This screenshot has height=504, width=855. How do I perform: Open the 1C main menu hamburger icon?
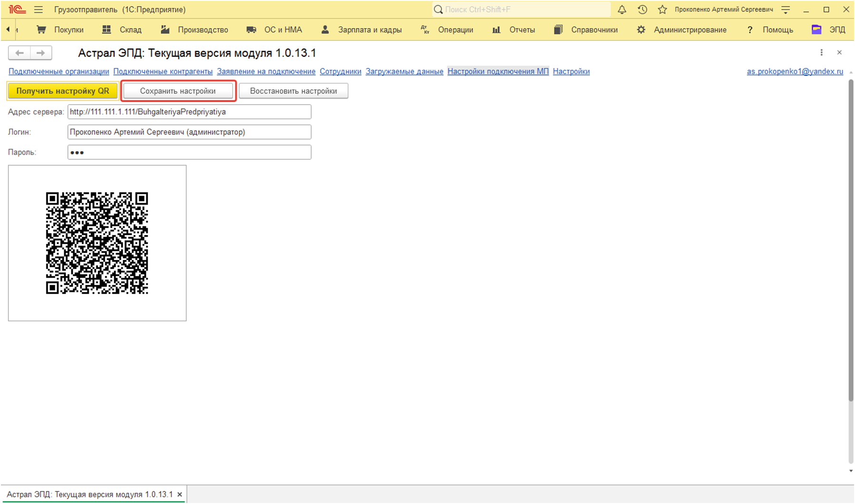(39, 10)
